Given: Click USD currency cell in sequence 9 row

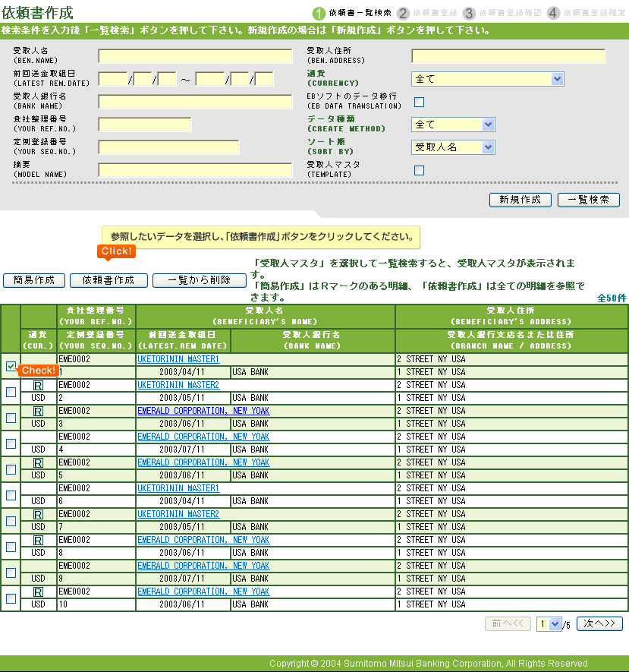Looking at the screenshot, I should (x=38, y=579).
